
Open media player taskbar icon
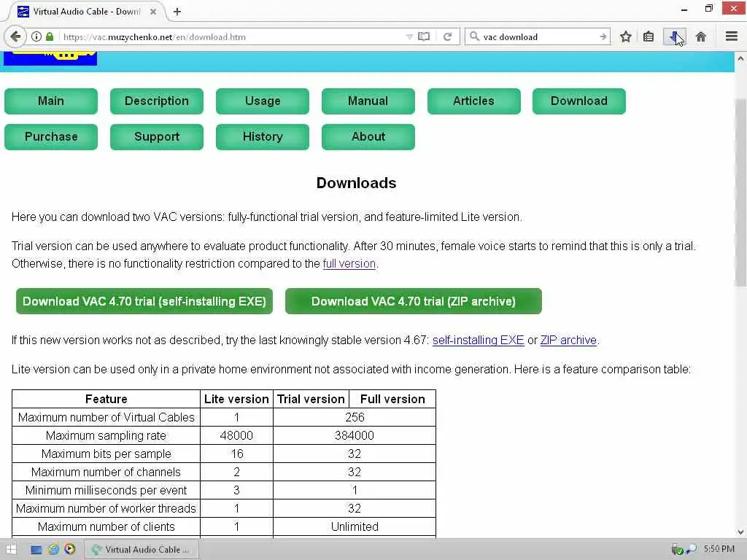69,549
